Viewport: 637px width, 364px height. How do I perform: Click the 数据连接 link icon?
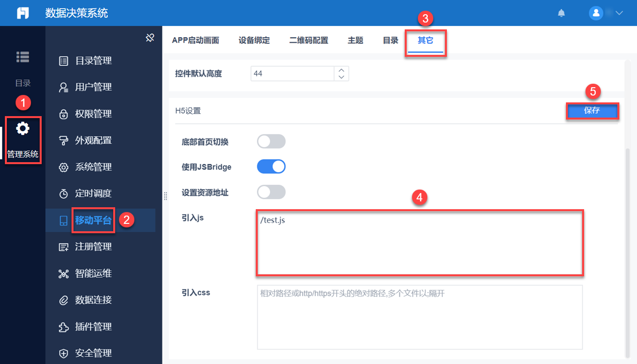[63, 300]
